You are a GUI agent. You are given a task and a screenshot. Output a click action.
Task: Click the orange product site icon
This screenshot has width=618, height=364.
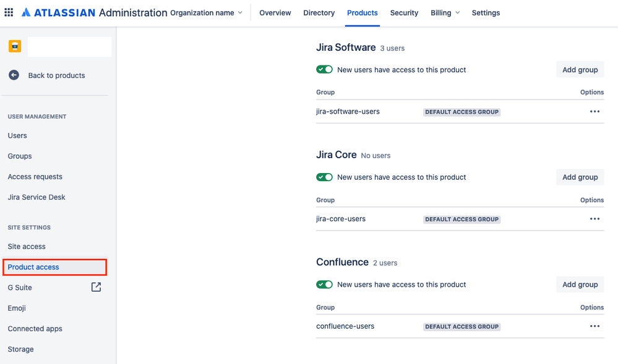click(x=15, y=46)
